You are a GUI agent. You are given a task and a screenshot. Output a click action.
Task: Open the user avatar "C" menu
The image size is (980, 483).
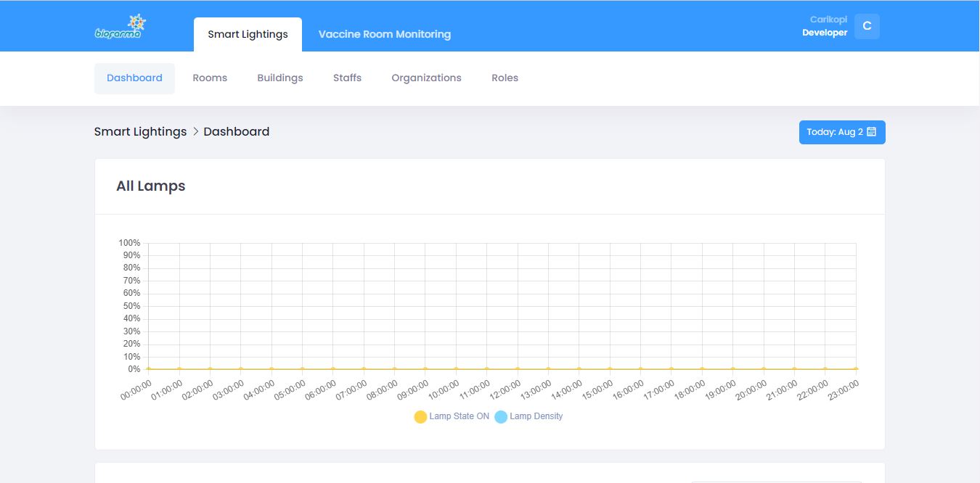[867, 26]
